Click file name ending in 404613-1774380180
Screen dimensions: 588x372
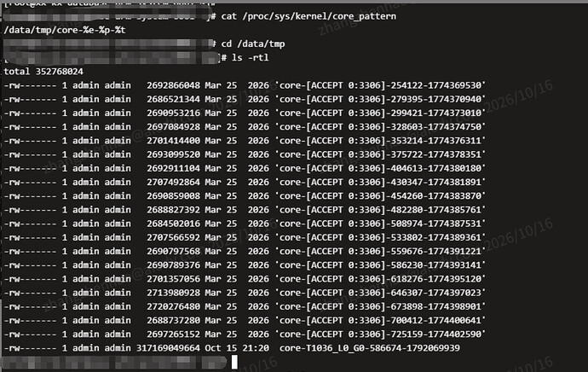click(x=381, y=168)
